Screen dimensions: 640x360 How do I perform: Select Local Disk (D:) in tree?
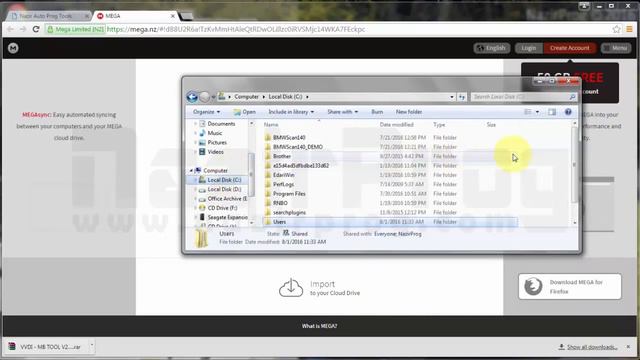point(224,189)
